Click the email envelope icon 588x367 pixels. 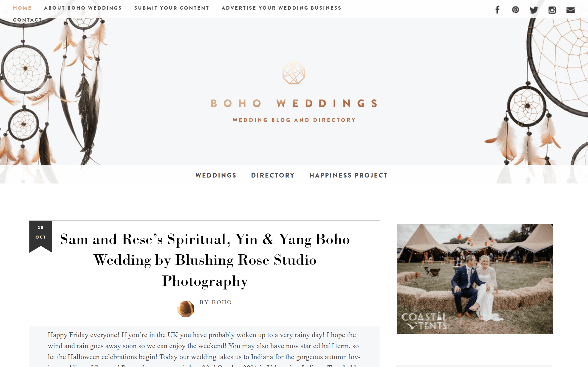[571, 10]
